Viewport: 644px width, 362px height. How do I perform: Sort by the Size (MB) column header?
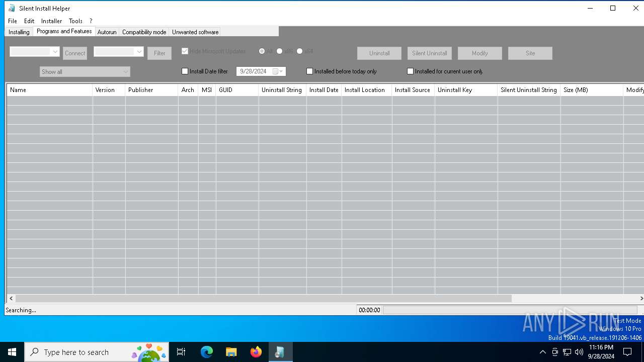tap(592, 90)
